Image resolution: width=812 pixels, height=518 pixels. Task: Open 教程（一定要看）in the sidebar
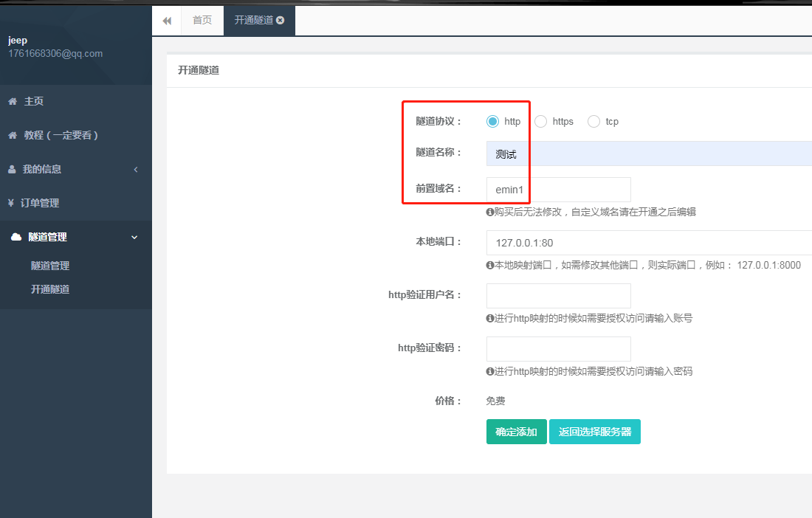(x=75, y=136)
